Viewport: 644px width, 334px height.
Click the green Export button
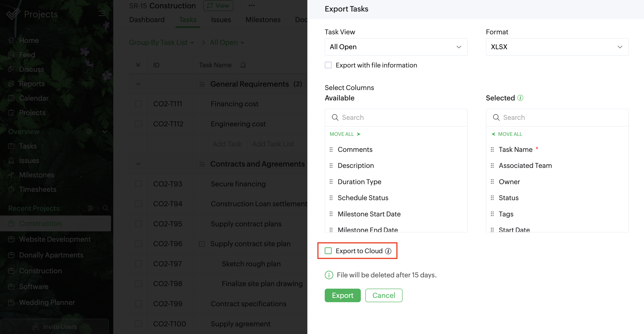tap(342, 295)
